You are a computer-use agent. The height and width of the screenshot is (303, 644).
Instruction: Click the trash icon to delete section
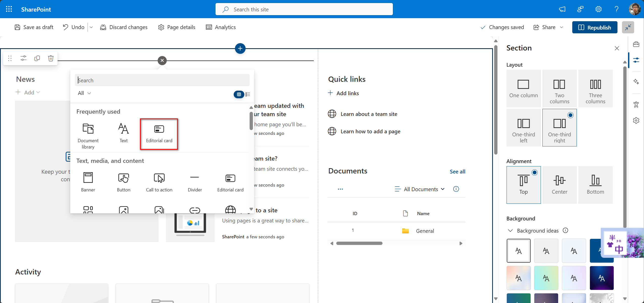pyautogui.click(x=51, y=58)
